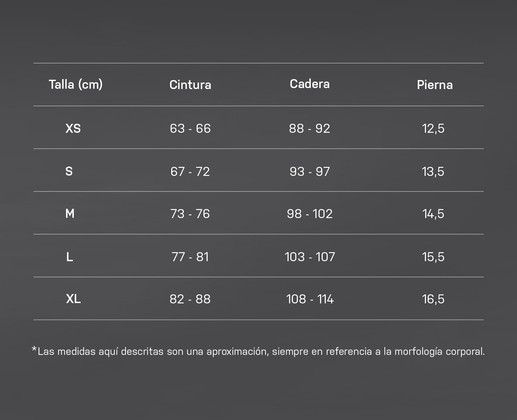The width and height of the screenshot is (517, 420).
Task: Select the L size row label
Action: [69, 257]
